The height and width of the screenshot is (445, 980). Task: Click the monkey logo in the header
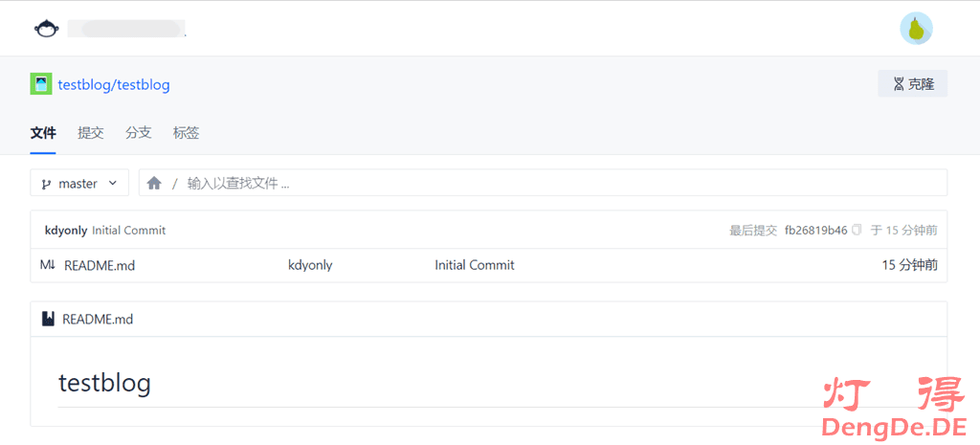coord(45,29)
